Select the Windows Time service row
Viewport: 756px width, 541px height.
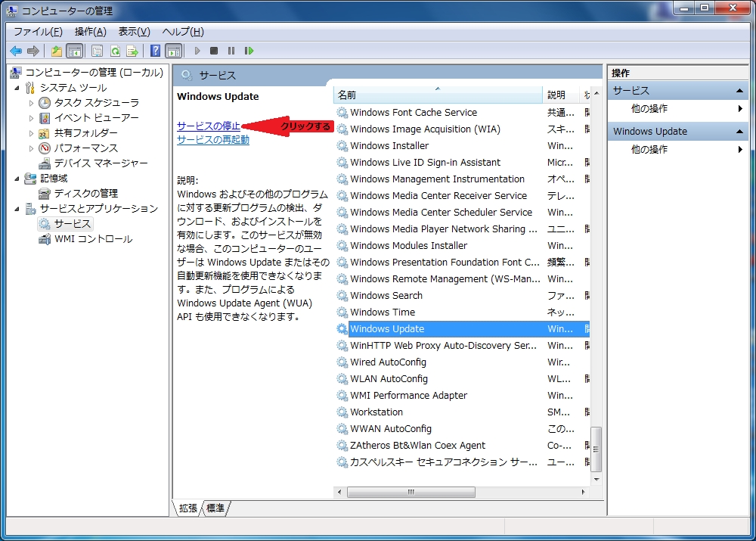(x=463, y=312)
